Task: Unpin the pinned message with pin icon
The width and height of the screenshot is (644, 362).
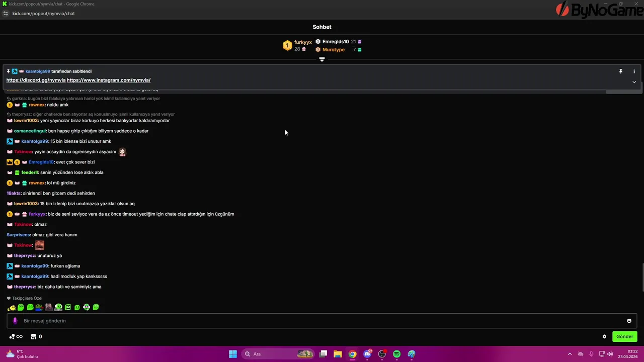Action: [x=621, y=71]
